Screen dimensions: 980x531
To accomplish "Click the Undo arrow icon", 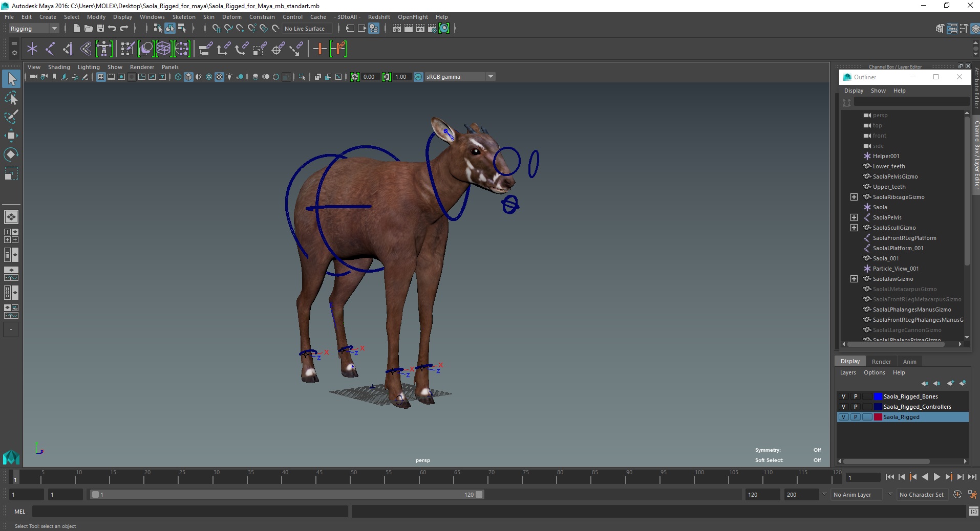I will 112,29.
